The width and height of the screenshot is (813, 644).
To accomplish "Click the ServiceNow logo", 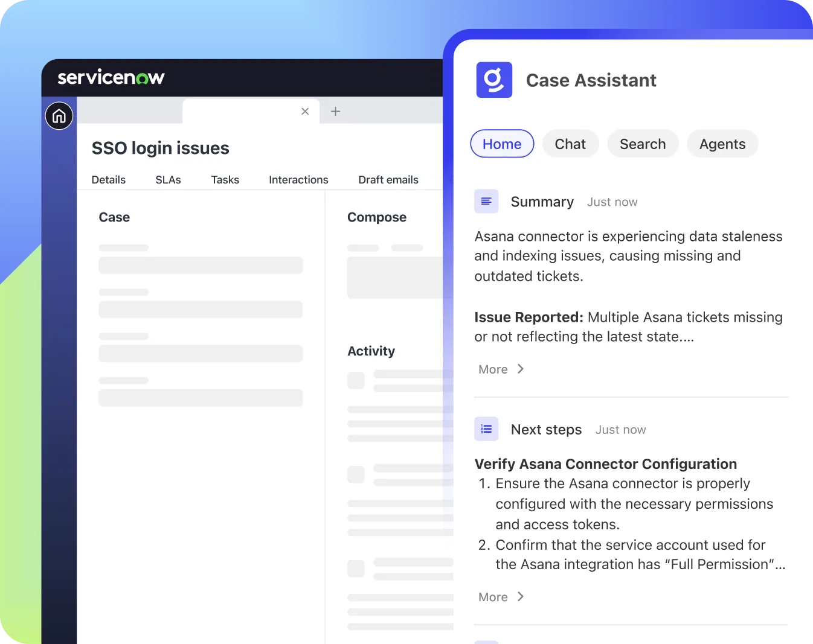I will pos(111,77).
